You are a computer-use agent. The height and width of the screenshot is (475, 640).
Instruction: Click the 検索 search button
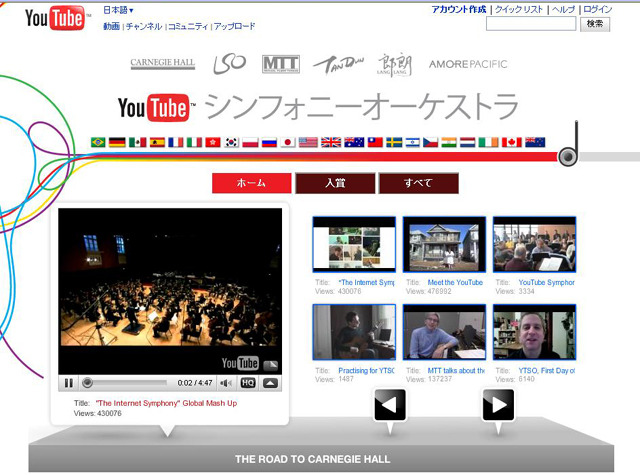click(595, 24)
